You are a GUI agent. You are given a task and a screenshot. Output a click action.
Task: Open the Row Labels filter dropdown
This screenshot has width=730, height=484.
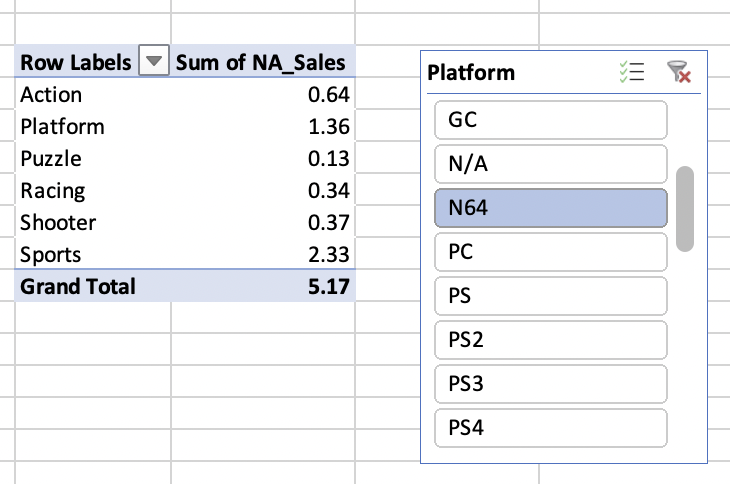(x=154, y=60)
